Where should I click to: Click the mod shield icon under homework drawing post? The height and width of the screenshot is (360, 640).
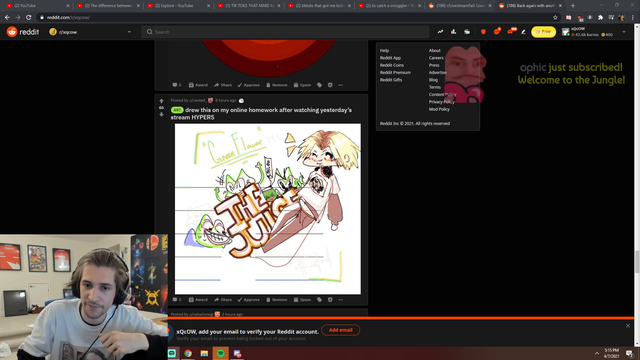330,300
